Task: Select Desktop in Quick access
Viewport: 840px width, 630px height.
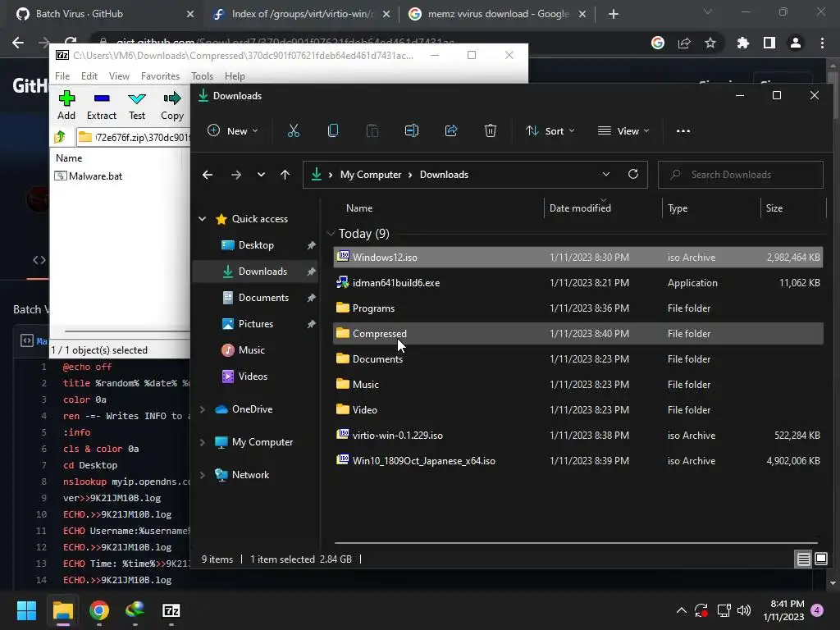Action: [x=256, y=244]
